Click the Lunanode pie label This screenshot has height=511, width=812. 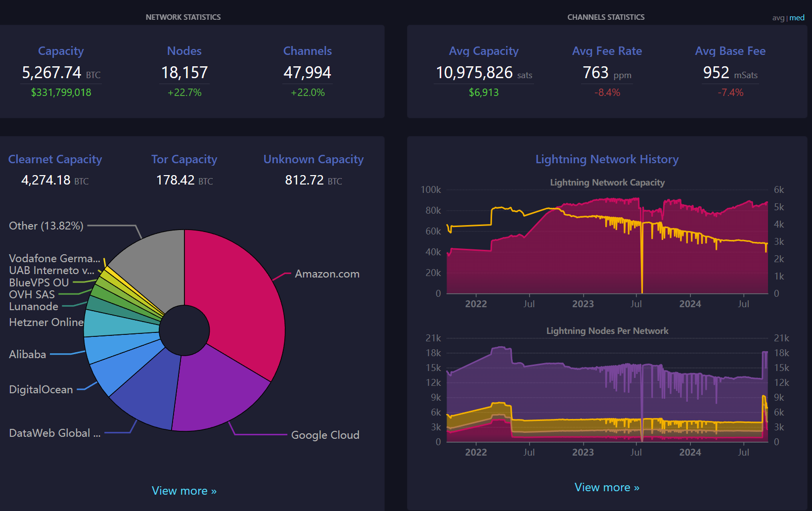point(34,307)
